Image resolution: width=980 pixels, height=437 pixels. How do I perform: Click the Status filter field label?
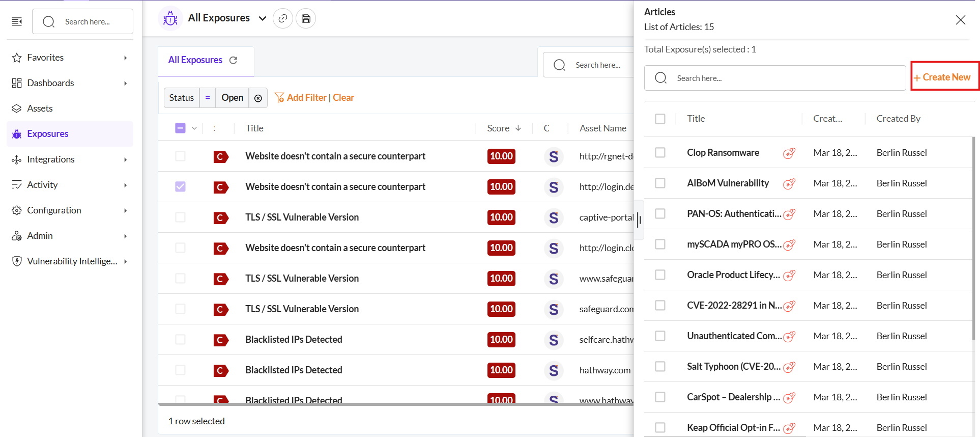click(182, 98)
